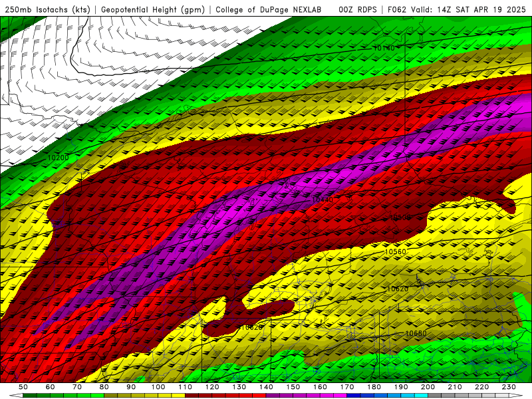Click the 220 value on the color scale
This screenshot has width=532, height=399.
(481, 387)
